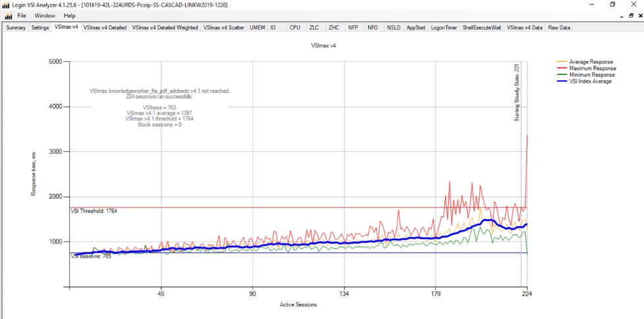Close the inner MDI child window
This screenshot has width=644, height=319.
tap(639, 16)
